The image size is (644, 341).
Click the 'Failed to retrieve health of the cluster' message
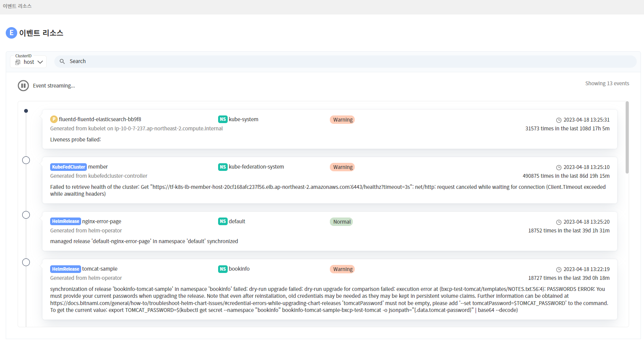pyautogui.click(x=328, y=190)
